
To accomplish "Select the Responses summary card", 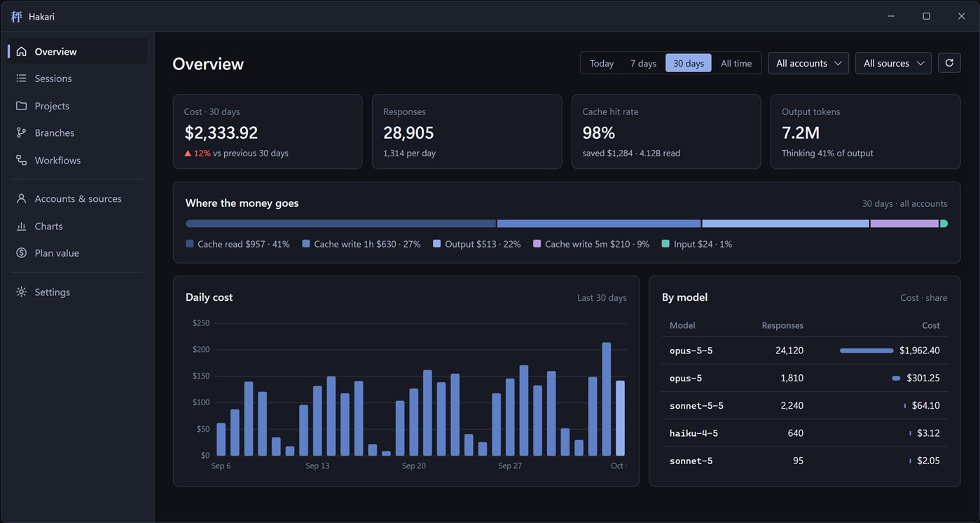I will [467, 132].
